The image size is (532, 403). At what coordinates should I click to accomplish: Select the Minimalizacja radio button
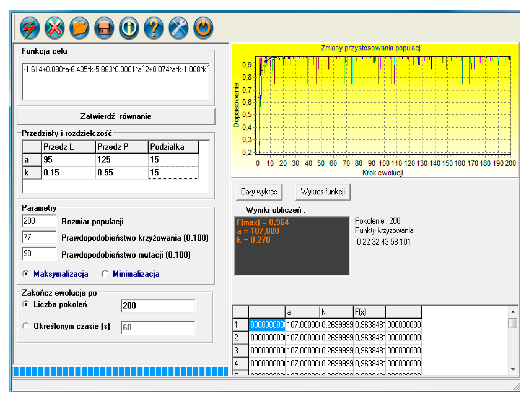(105, 274)
